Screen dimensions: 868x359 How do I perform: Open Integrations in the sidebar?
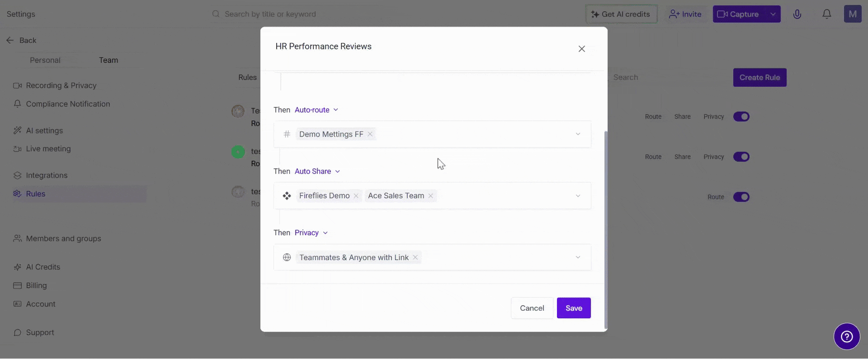tap(47, 175)
